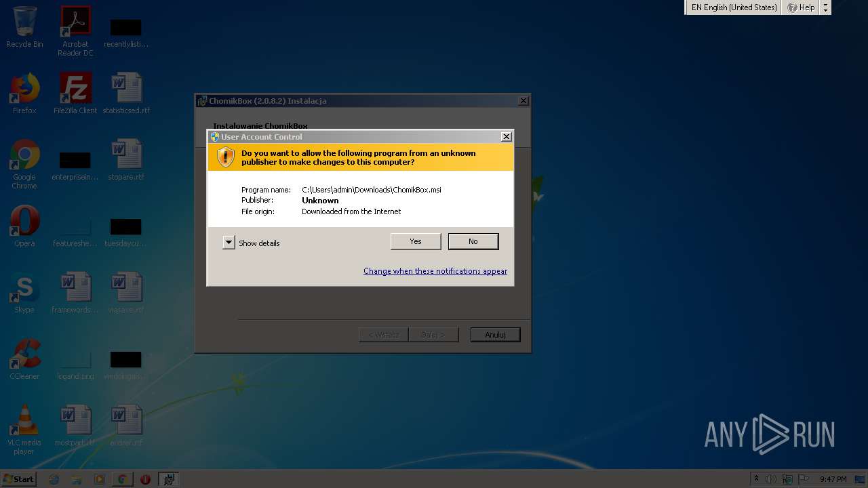Image resolution: width=868 pixels, height=488 pixels.
Task: Click Action Center flag tray icon
Action: tap(804, 479)
